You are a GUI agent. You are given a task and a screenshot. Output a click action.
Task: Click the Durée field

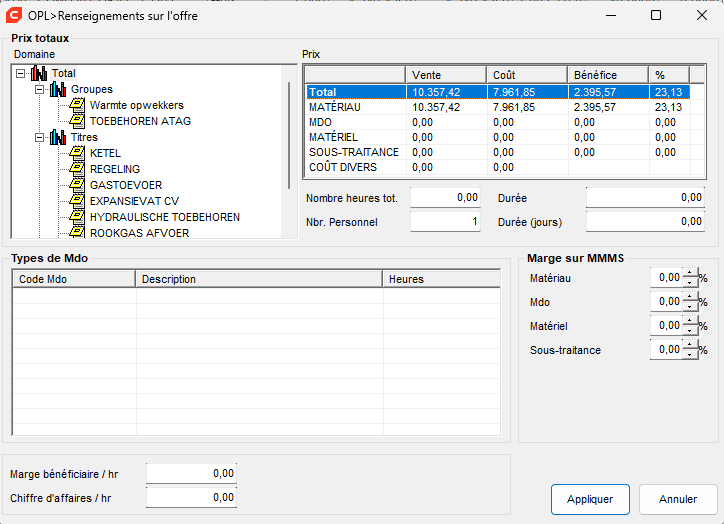(x=646, y=198)
